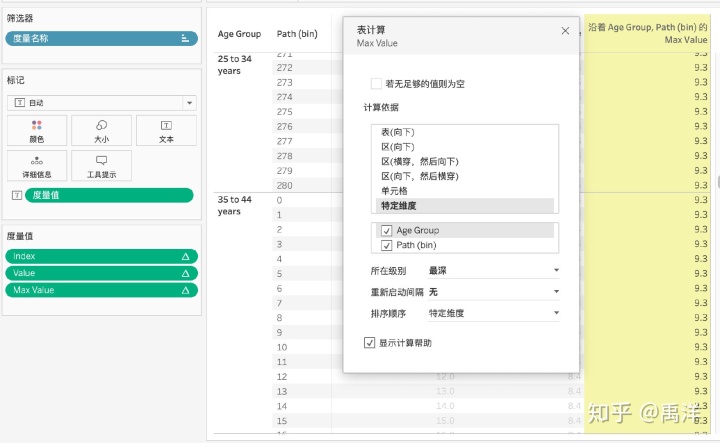This screenshot has width=720, height=443.
Task: Click the 沿着 Age Group, Path (bin) 的 Max Value header
Action: point(647,34)
